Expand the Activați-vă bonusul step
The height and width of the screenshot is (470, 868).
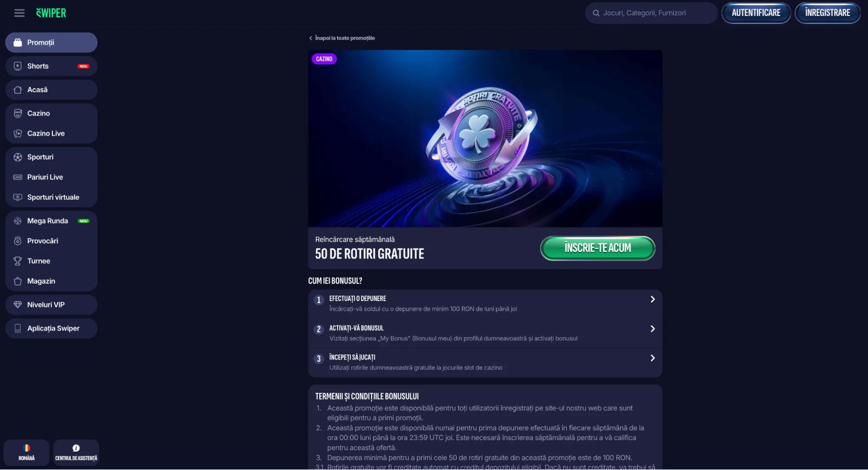485,333
